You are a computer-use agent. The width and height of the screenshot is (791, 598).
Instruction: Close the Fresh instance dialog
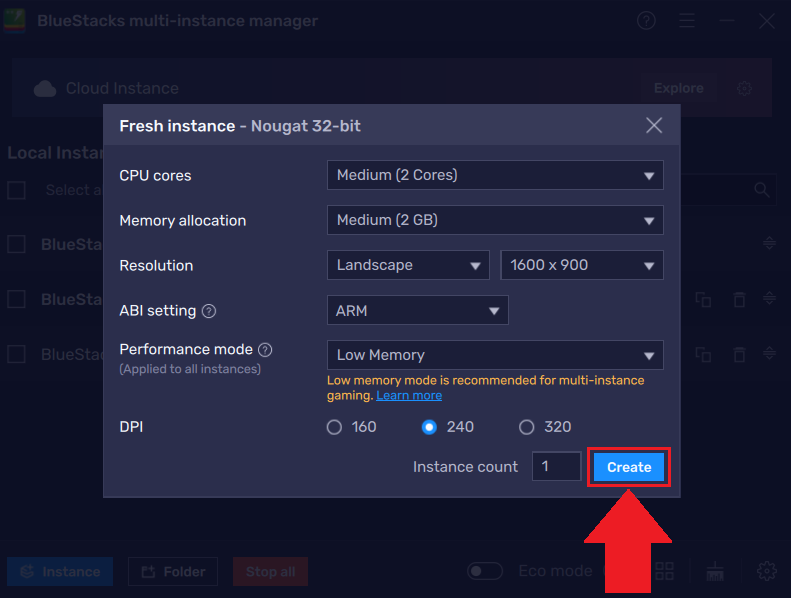(x=654, y=125)
